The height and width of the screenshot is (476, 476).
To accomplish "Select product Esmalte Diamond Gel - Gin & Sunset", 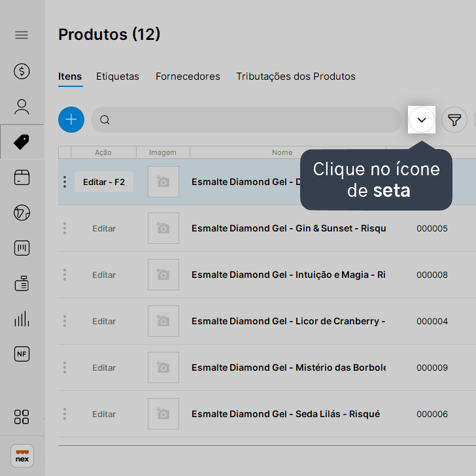I will coord(288,228).
